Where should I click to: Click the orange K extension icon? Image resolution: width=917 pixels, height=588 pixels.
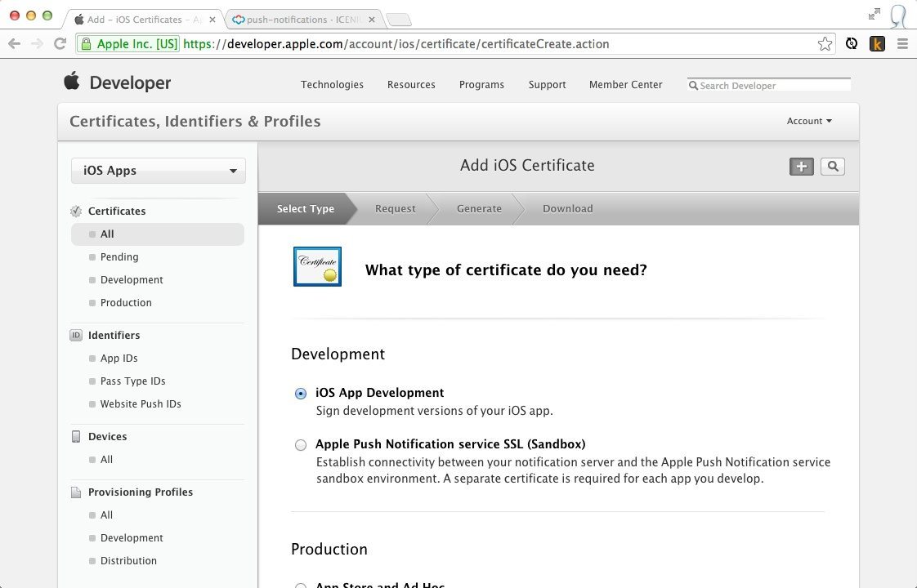coord(877,44)
